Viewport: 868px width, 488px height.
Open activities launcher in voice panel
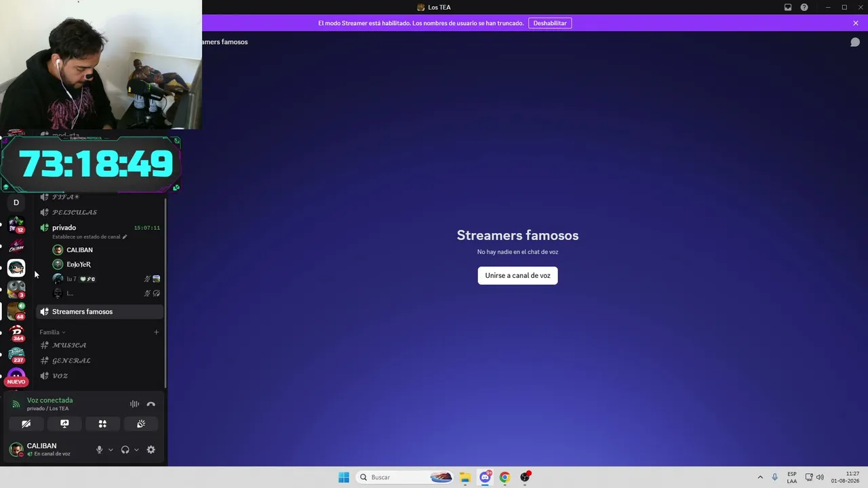[x=102, y=424]
